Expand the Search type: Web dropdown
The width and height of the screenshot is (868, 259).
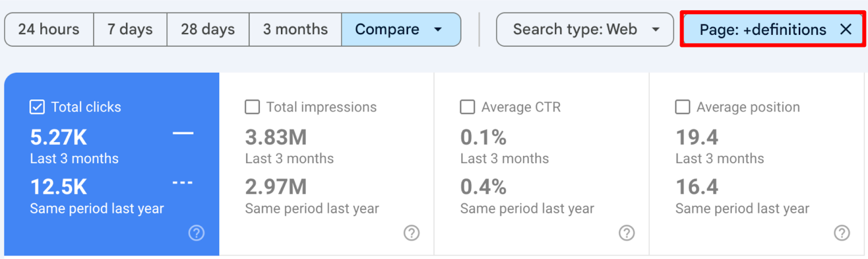coord(655,29)
